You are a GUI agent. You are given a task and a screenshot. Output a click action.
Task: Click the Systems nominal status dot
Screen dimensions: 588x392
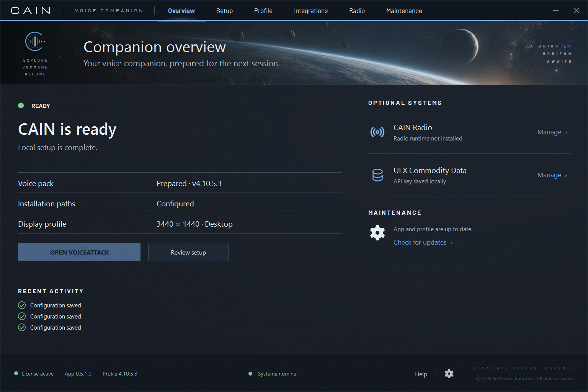250,374
